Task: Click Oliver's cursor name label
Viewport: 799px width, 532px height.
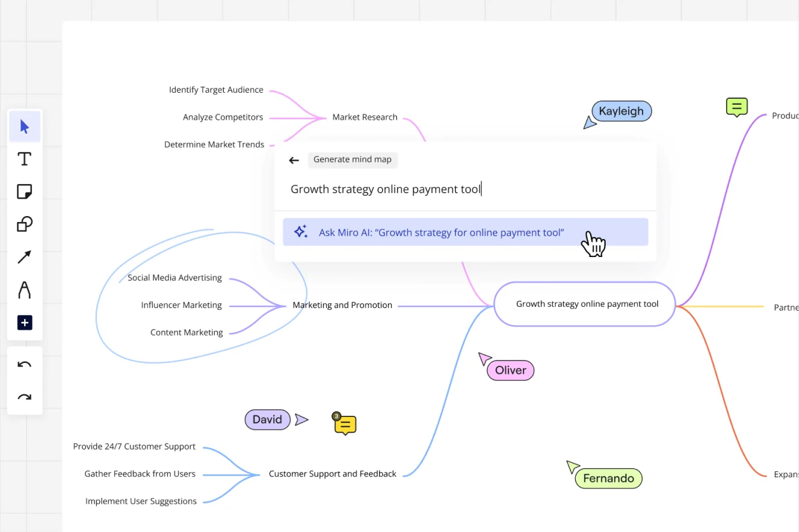Action: click(x=511, y=370)
